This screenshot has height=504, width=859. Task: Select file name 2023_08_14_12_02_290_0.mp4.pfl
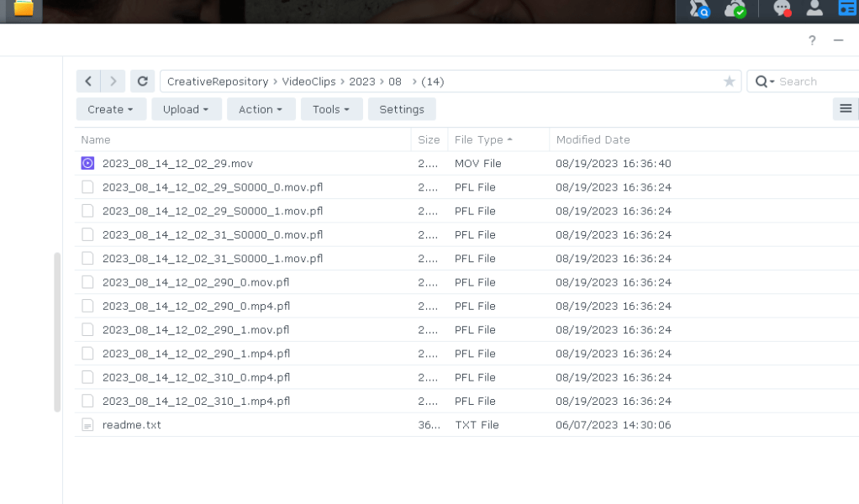[196, 306]
